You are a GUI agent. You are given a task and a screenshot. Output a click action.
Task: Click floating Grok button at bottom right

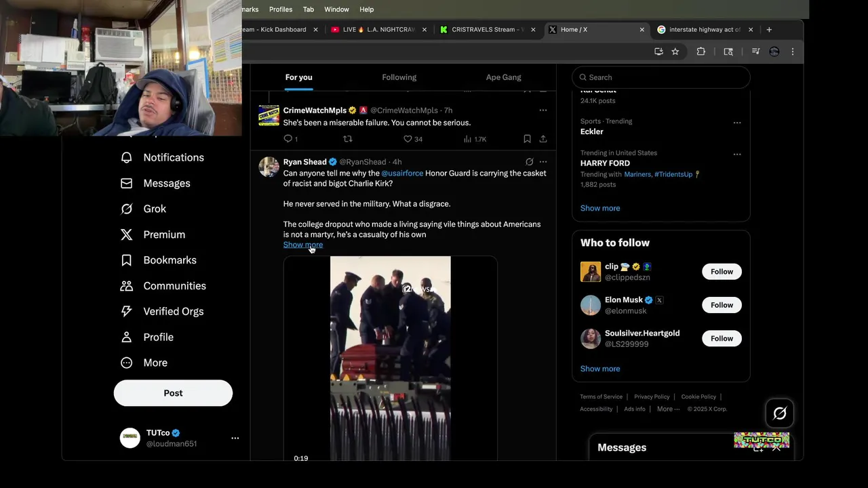(780, 413)
